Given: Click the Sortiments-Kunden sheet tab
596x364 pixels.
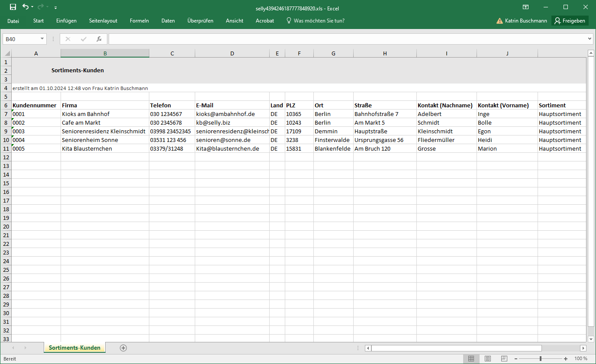Looking at the screenshot, I should 74,348.
